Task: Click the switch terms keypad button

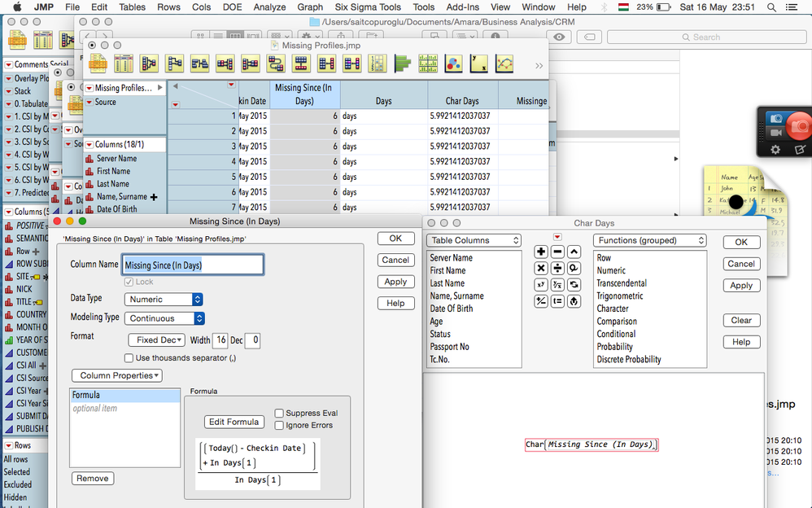Action: tap(574, 285)
